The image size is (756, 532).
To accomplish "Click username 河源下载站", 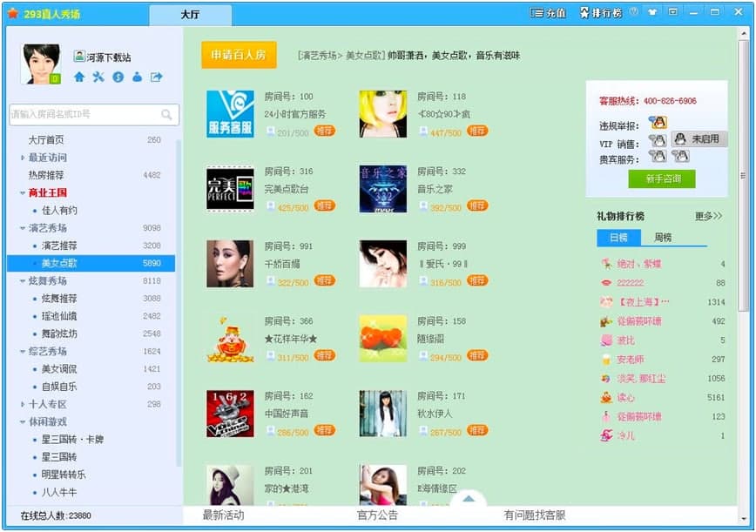I will [x=109, y=57].
